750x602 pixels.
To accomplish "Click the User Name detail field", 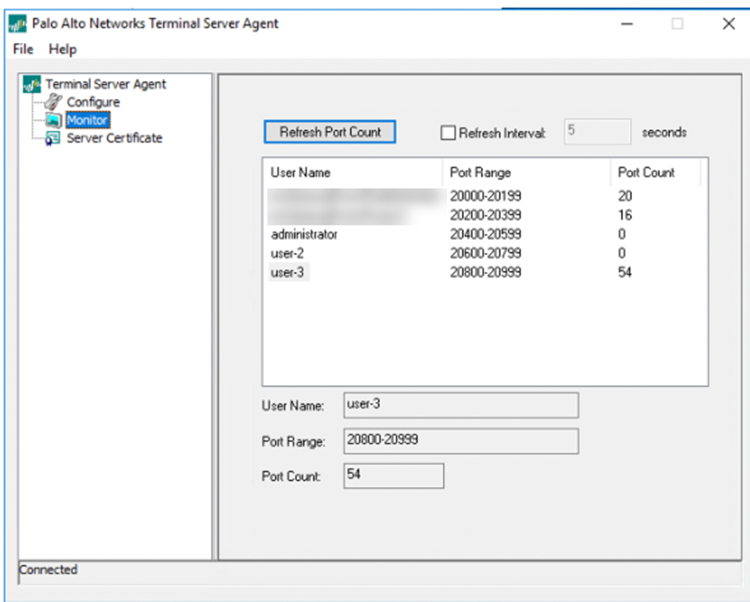I will click(x=460, y=405).
